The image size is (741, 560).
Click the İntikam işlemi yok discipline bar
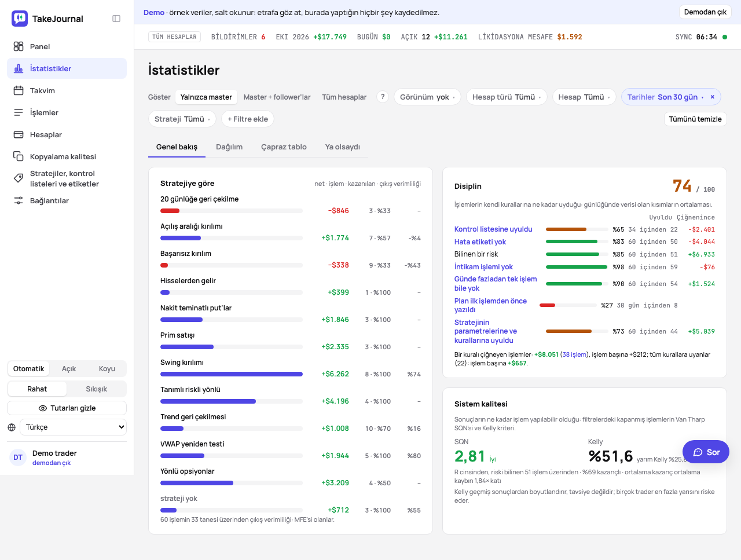577,267
